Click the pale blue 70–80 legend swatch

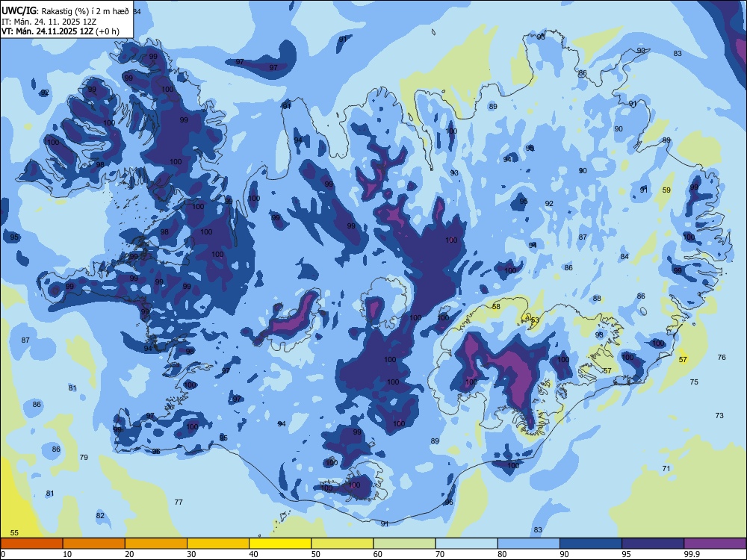coord(466,544)
